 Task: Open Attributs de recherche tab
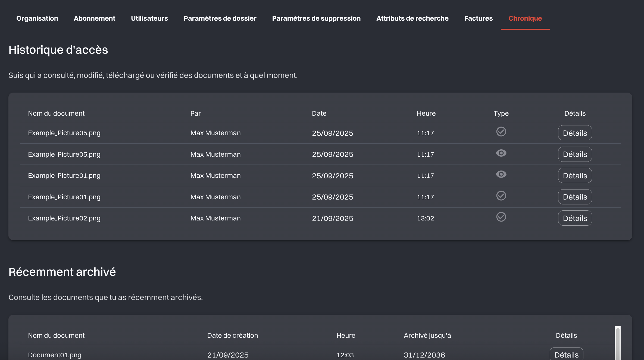coord(412,18)
